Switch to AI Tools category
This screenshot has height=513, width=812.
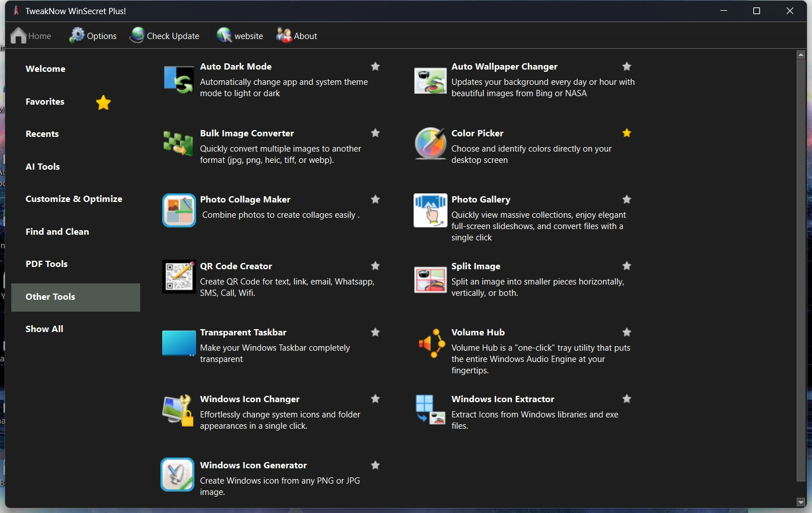coord(42,167)
